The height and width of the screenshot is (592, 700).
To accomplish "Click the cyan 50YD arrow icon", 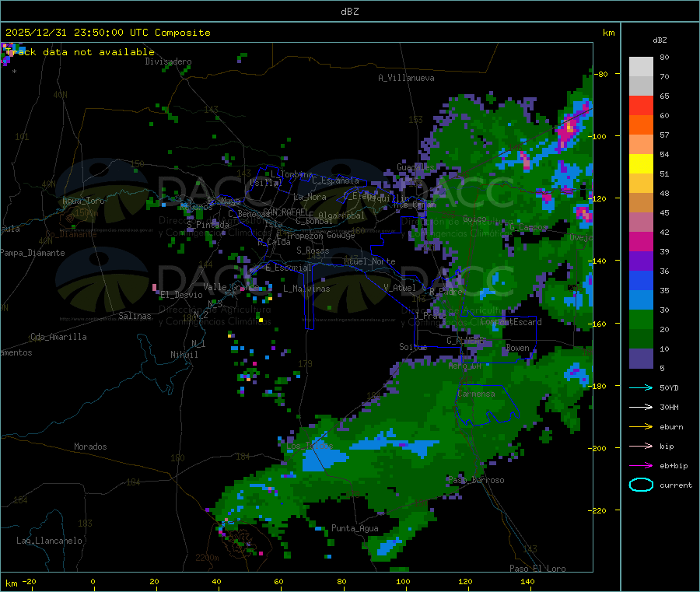I will click(x=641, y=387).
